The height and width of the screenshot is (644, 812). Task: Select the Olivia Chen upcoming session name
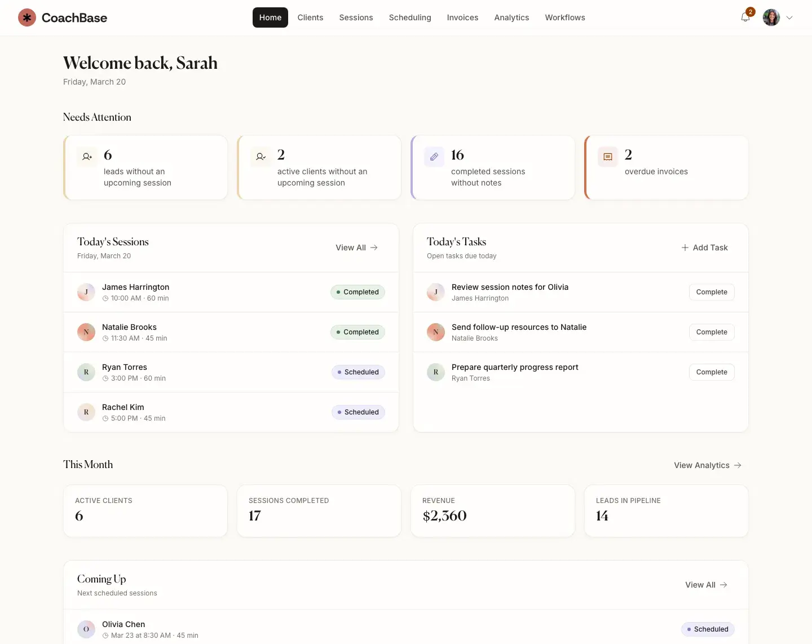point(123,624)
